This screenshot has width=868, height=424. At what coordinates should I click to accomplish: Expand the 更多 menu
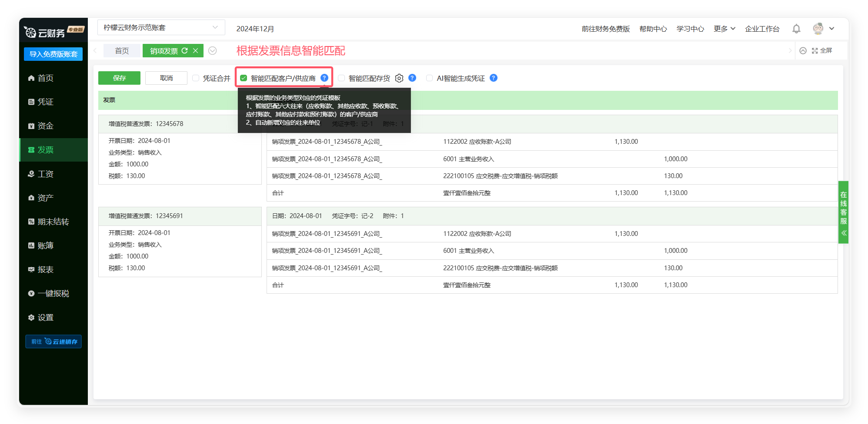pyautogui.click(x=724, y=29)
